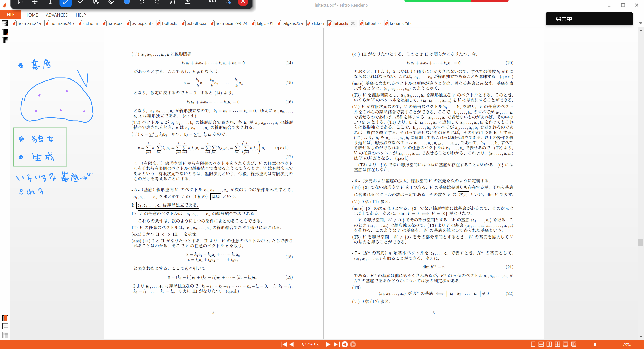Jump to the last page
The width and height of the screenshot is (644, 349).
pos(336,344)
